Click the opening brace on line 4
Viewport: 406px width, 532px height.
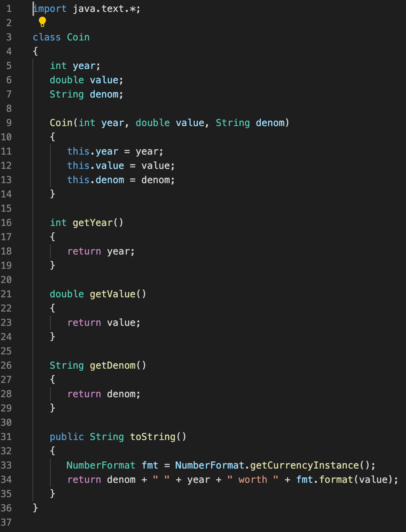(x=35, y=52)
